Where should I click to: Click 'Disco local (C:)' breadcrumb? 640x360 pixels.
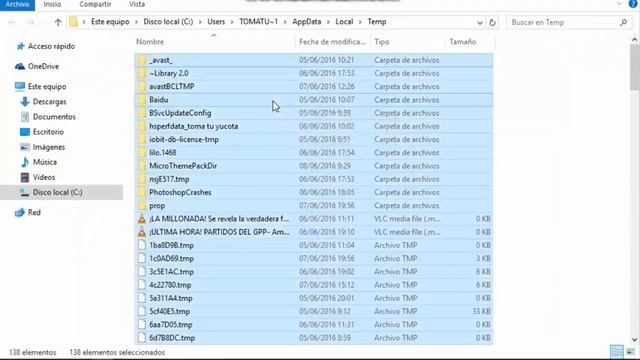(168, 22)
